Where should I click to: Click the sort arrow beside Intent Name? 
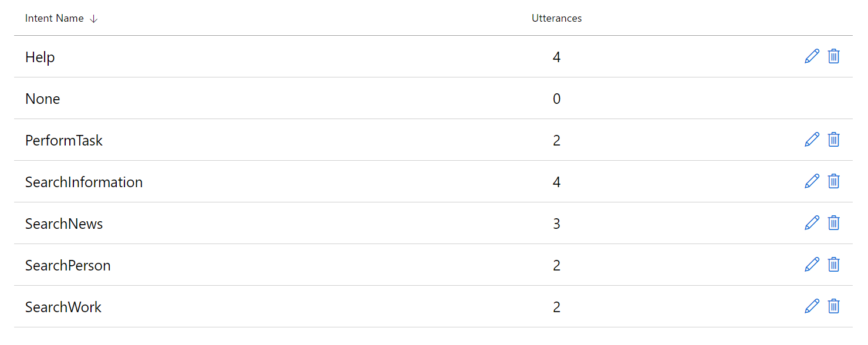[x=94, y=19]
